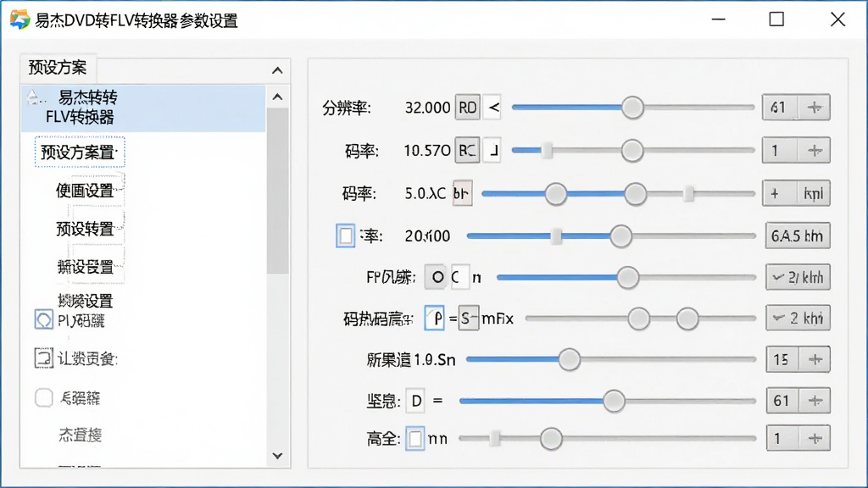Select the circular option before PI)码
Image resolution: width=868 pixels, height=488 pixels.
click(44, 319)
